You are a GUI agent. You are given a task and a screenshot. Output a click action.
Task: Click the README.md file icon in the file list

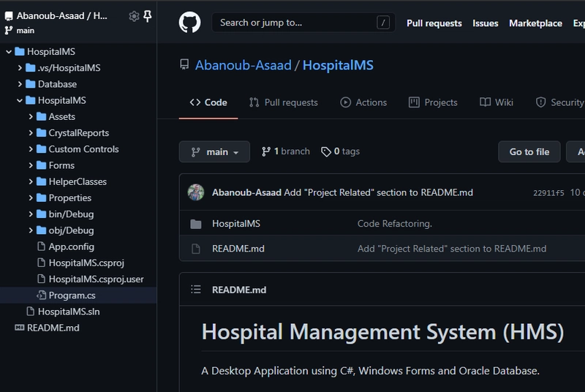pos(195,249)
